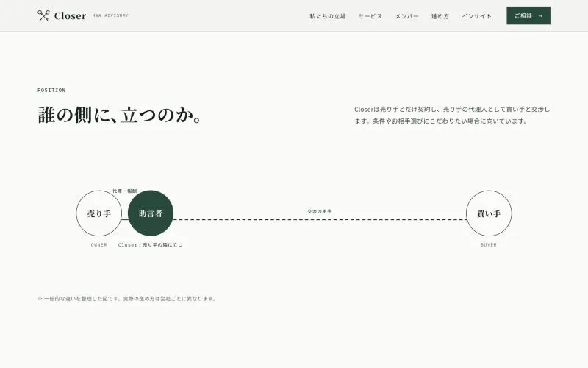Select the 売り手 circle in the diagram

[x=99, y=213]
